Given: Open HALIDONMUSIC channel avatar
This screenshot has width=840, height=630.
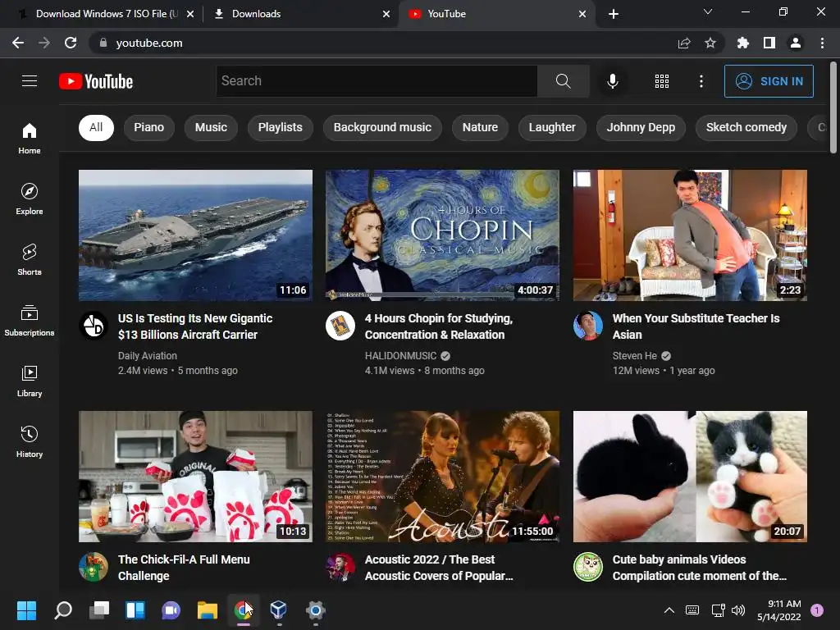Looking at the screenshot, I should (x=340, y=326).
